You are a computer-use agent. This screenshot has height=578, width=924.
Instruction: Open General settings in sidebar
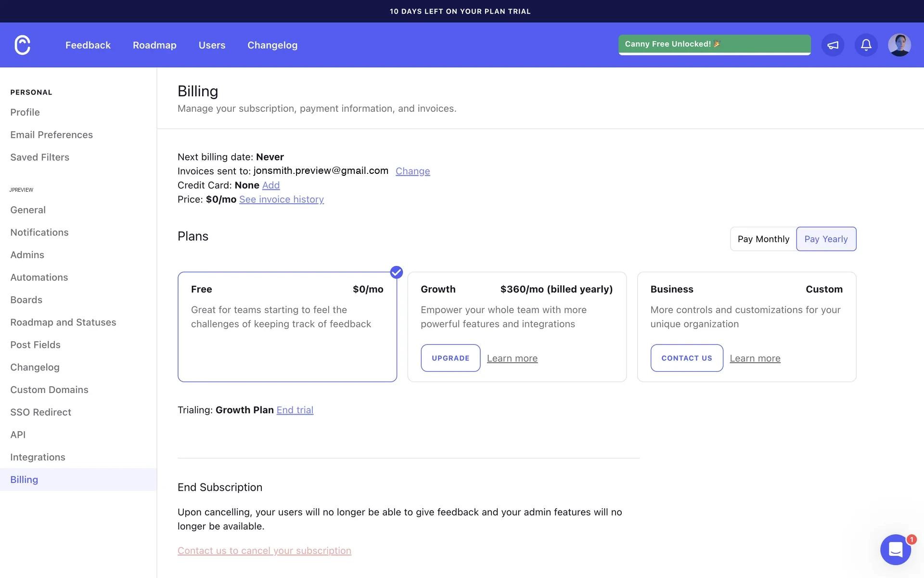point(28,210)
